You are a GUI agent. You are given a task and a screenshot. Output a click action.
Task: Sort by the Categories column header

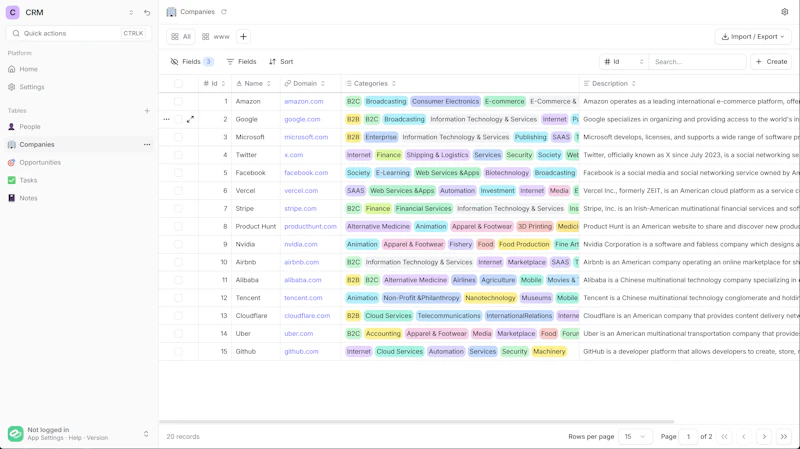(x=371, y=84)
